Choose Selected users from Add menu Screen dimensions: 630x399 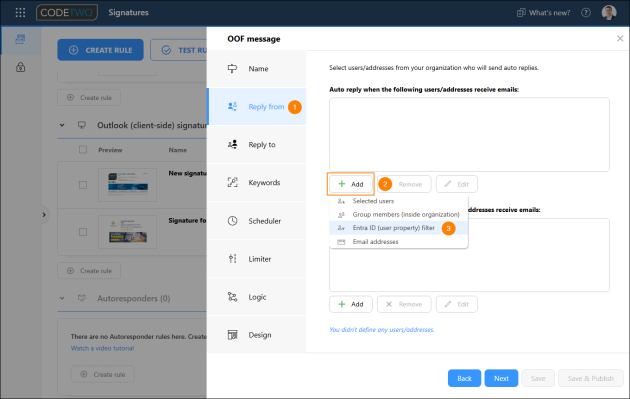coord(399,201)
